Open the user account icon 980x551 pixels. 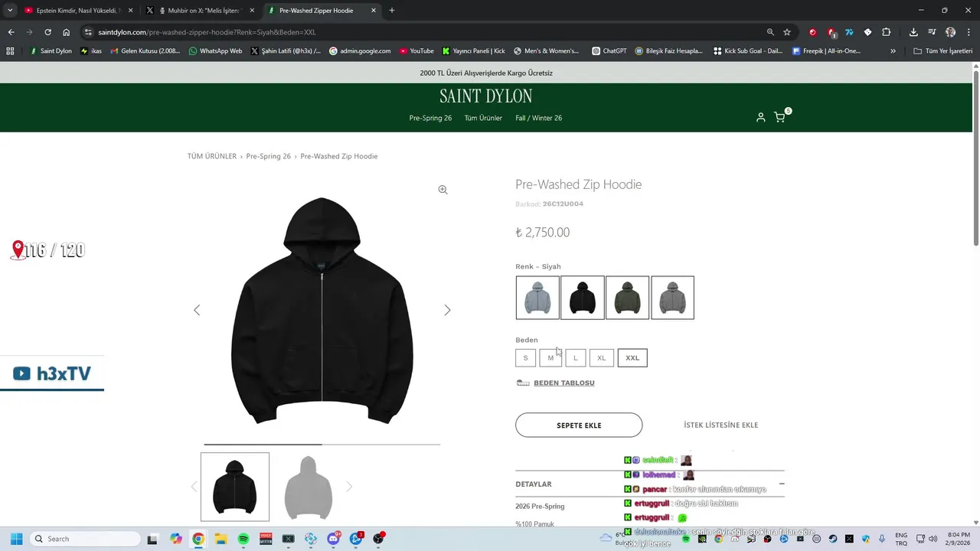tap(760, 117)
